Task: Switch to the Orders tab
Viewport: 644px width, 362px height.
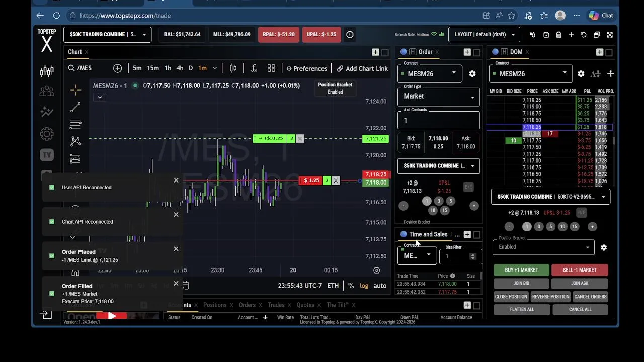Action: 247,305
